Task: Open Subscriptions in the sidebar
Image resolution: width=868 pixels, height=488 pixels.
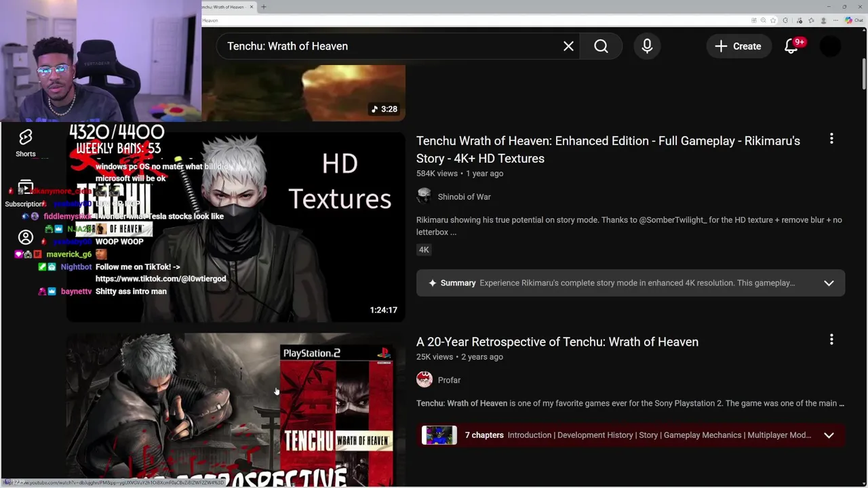Action: pos(26,194)
